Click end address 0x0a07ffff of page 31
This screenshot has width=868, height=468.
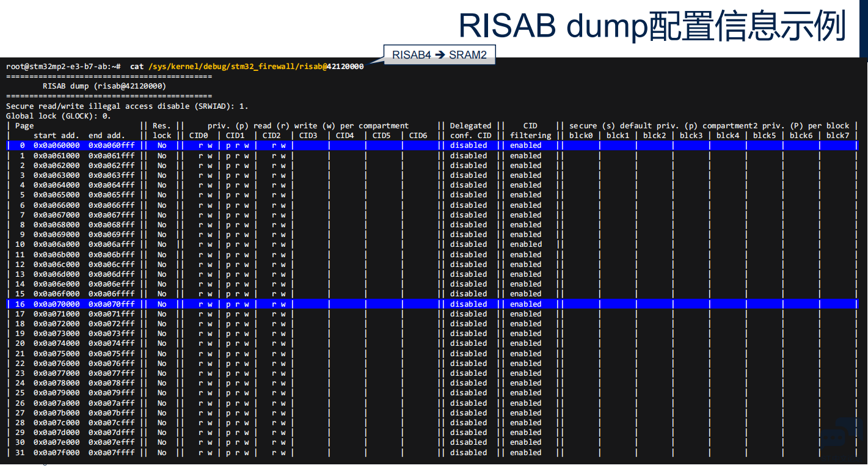tap(111, 453)
